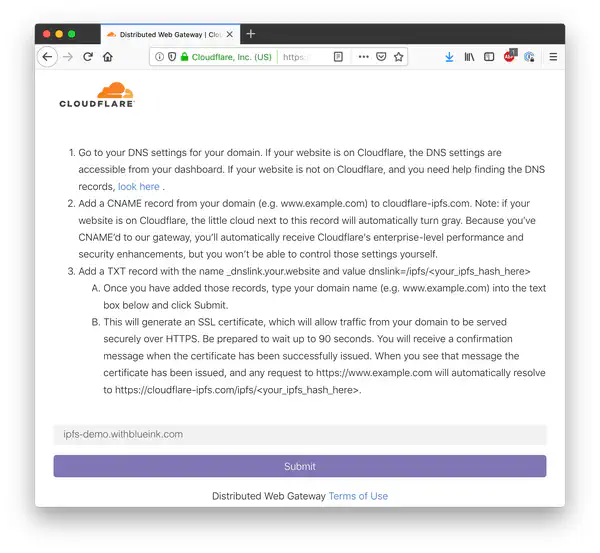The height and width of the screenshot is (553, 600).
Task: Save page to Pocket icon
Action: [x=381, y=57]
